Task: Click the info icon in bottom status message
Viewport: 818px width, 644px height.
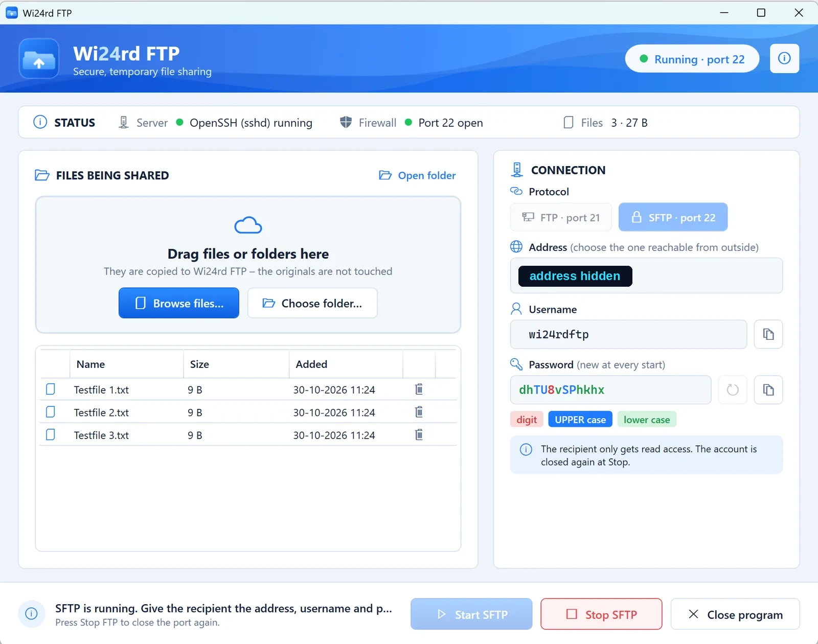Action: [31, 614]
